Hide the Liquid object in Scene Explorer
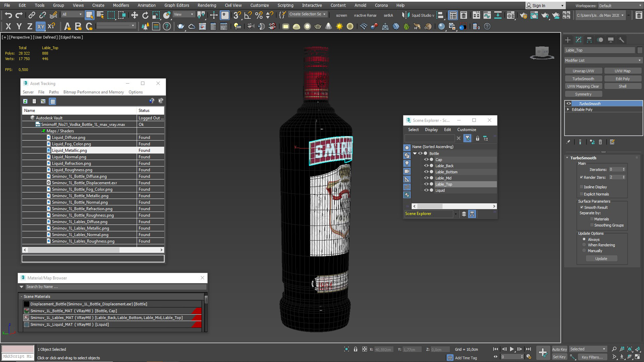The width and height of the screenshot is (644, 362). [x=426, y=190]
